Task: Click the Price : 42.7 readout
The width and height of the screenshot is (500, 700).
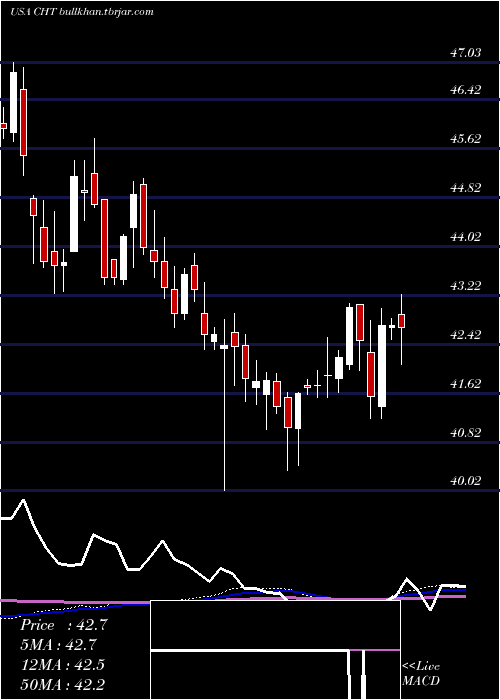Action: (64, 625)
